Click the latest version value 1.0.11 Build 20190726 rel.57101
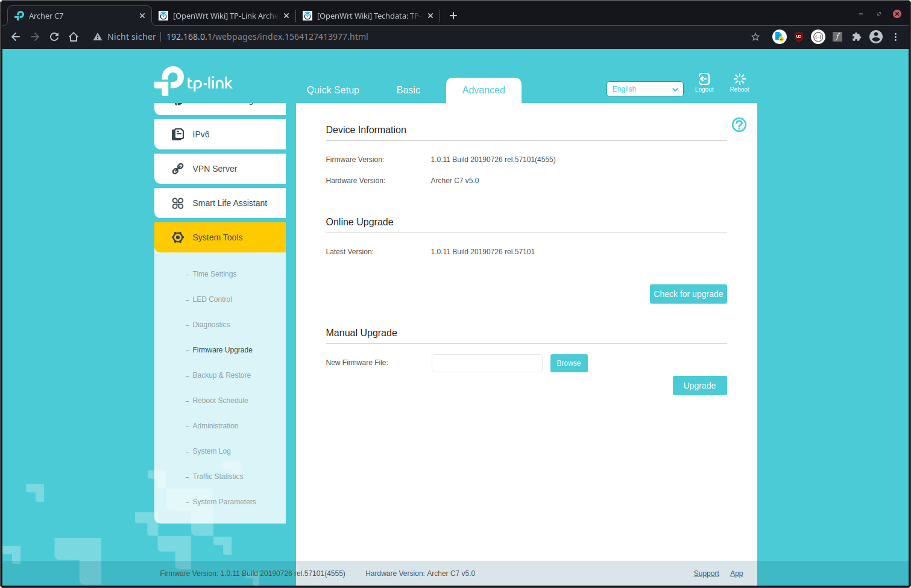911x588 pixels. point(482,252)
